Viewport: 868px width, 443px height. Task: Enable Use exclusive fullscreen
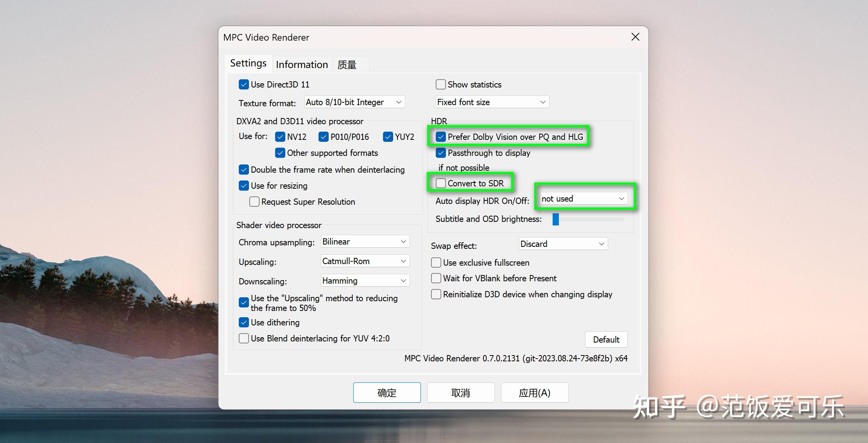pyautogui.click(x=436, y=263)
